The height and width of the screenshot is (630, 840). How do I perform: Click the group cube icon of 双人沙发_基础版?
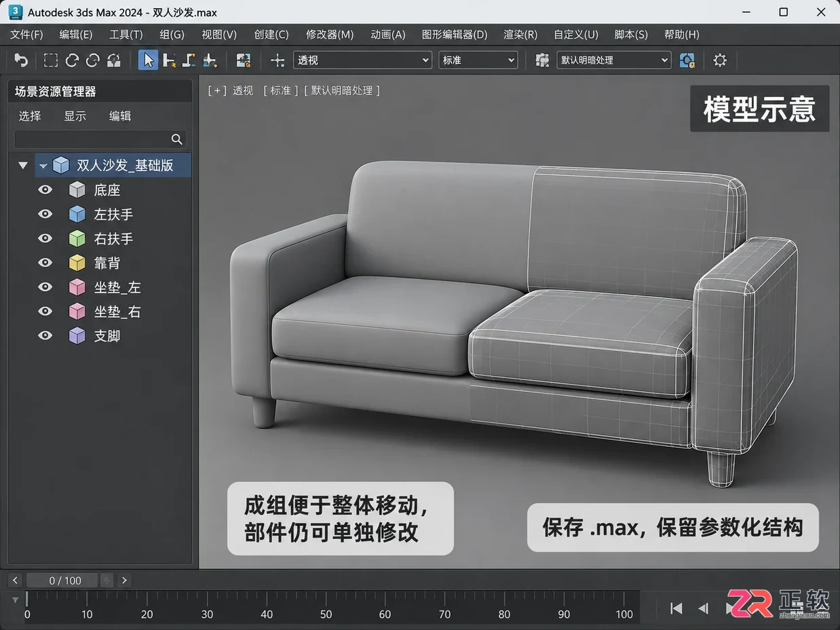[x=61, y=165]
